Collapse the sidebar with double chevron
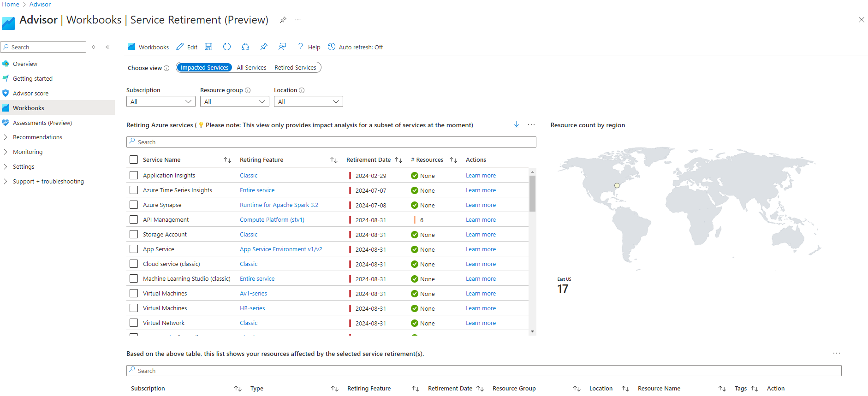 pyautogui.click(x=107, y=47)
